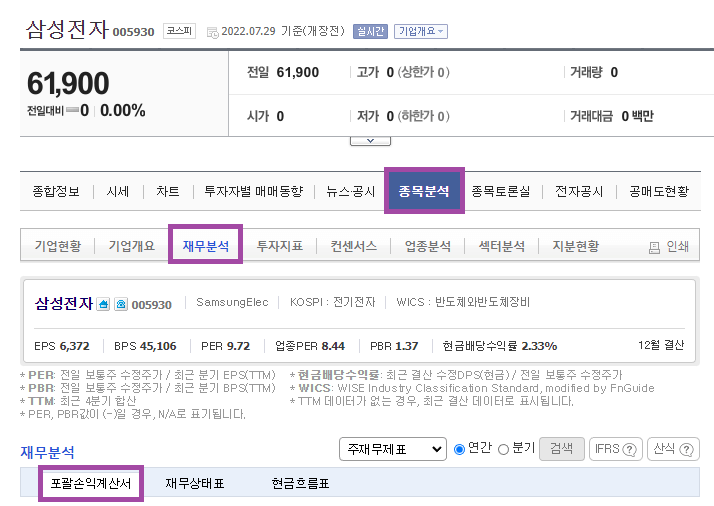The height and width of the screenshot is (506, 714).
Task: Open the 섹터분석 sub-tab
Action: pos(501,246)
